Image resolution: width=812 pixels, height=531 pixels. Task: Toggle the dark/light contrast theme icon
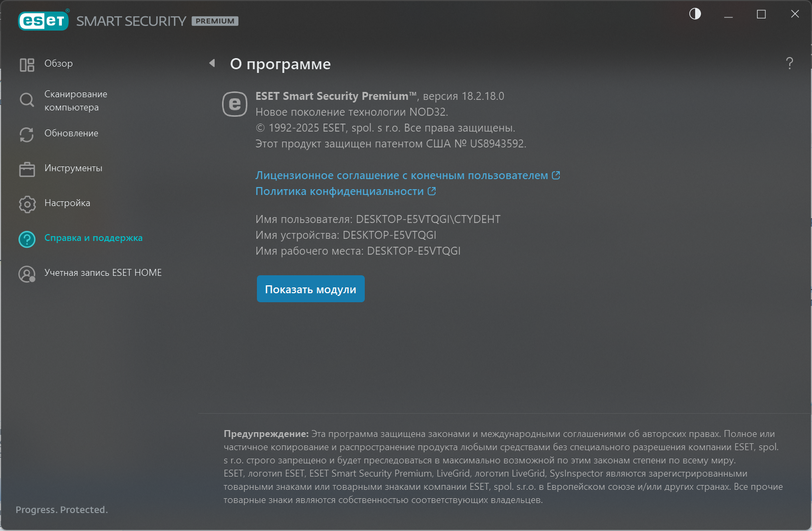(x=695, y=14)
